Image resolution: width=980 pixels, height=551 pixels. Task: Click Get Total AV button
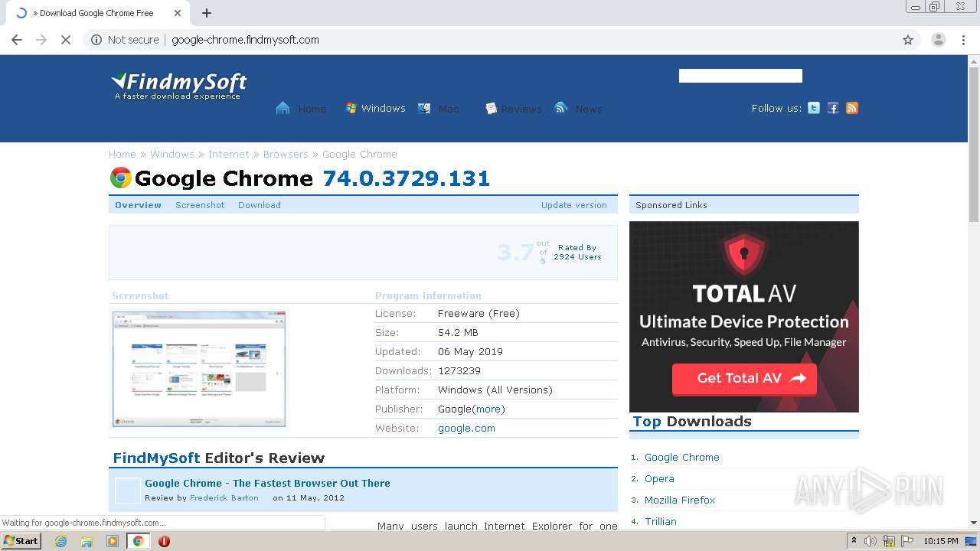744,378
